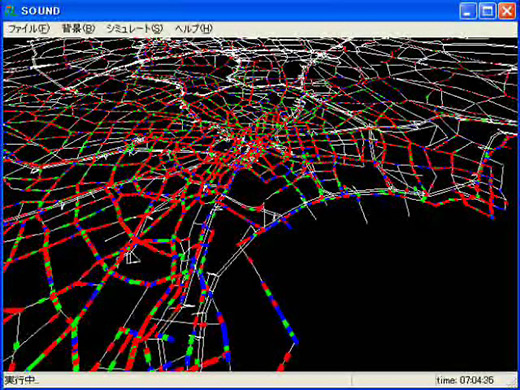
Task: Minimize the SOUND window
Action: point(468,11)
